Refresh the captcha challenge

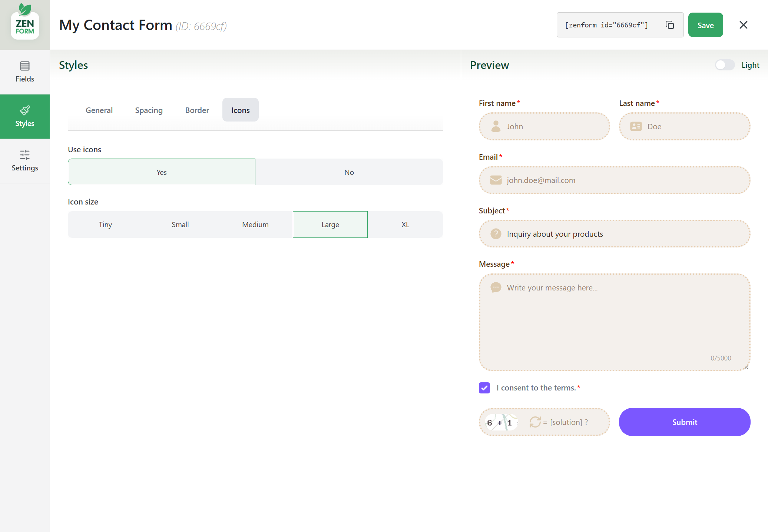[535, 422]
